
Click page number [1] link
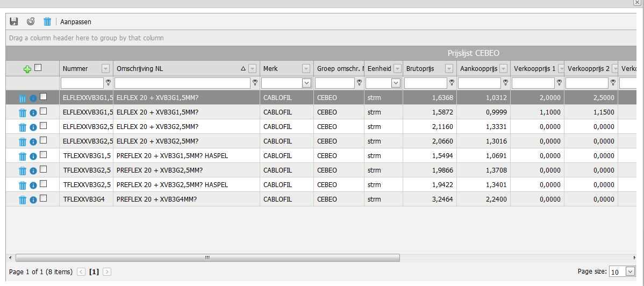(94, 271)
